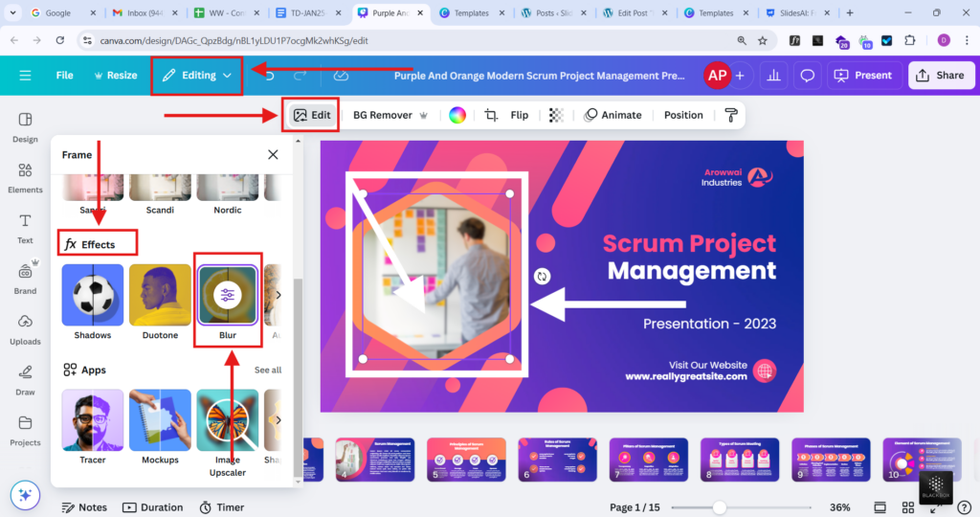This screenshot has height=517, width=980.
Task: Open the help question mark icon
Action: click(x=965, y=507)
